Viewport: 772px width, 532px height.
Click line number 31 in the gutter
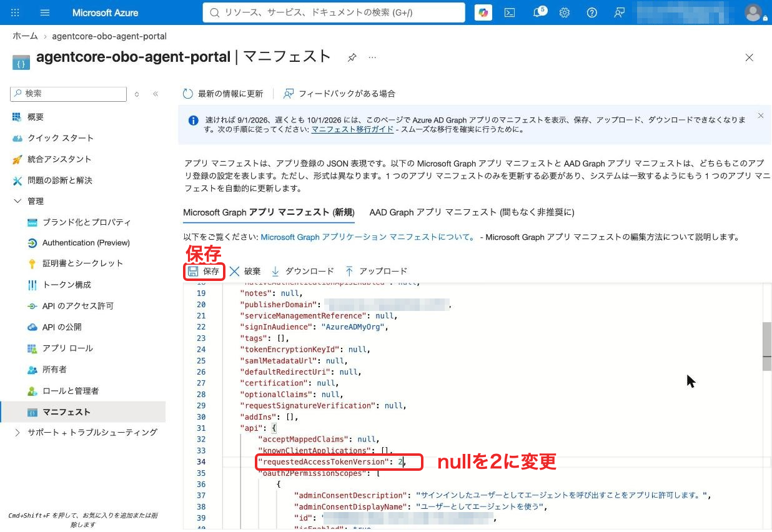pyautogui.click(x=201, y=428)
